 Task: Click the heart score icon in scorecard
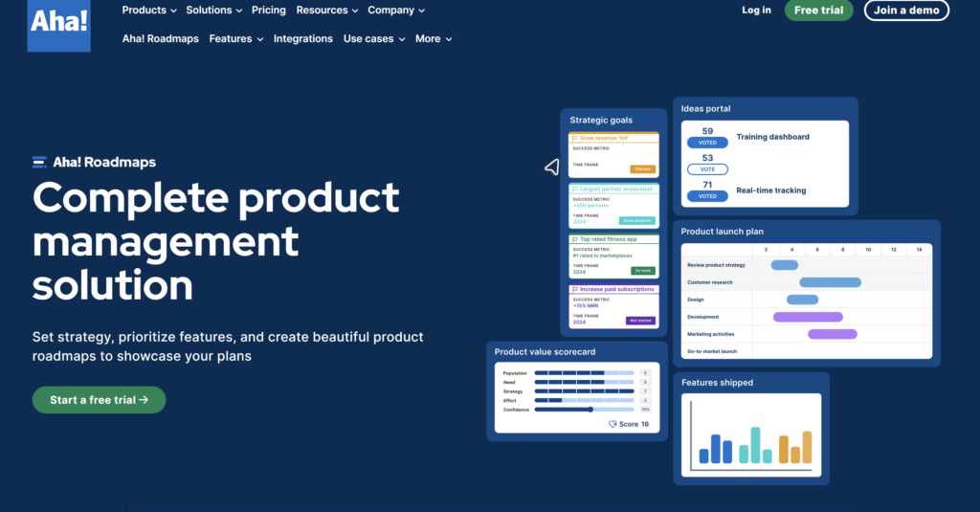click(612, 424)
